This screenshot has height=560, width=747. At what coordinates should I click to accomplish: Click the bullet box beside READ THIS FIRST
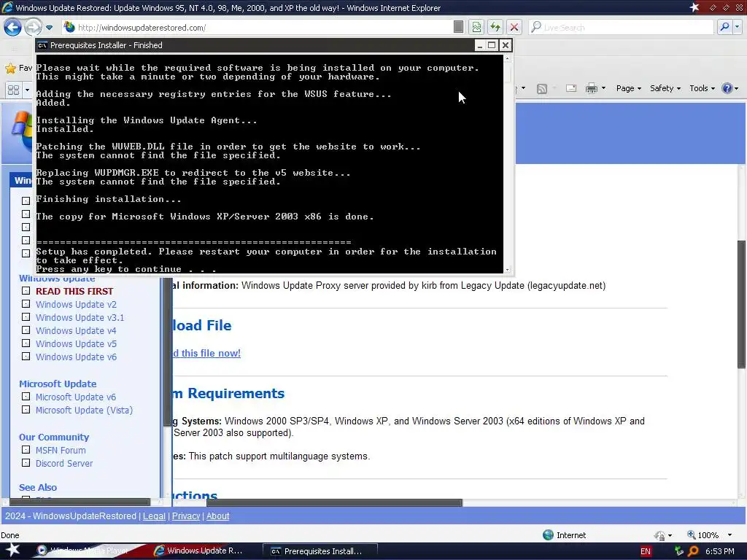click(26, 291)
